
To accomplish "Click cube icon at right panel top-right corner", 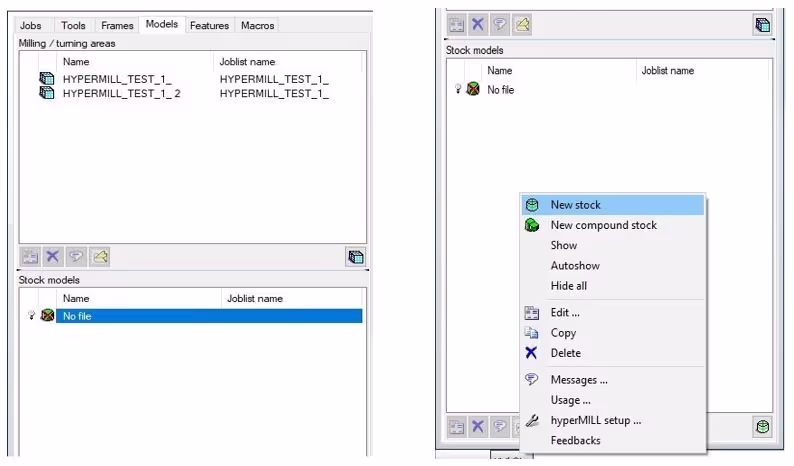I will point(763,25).
